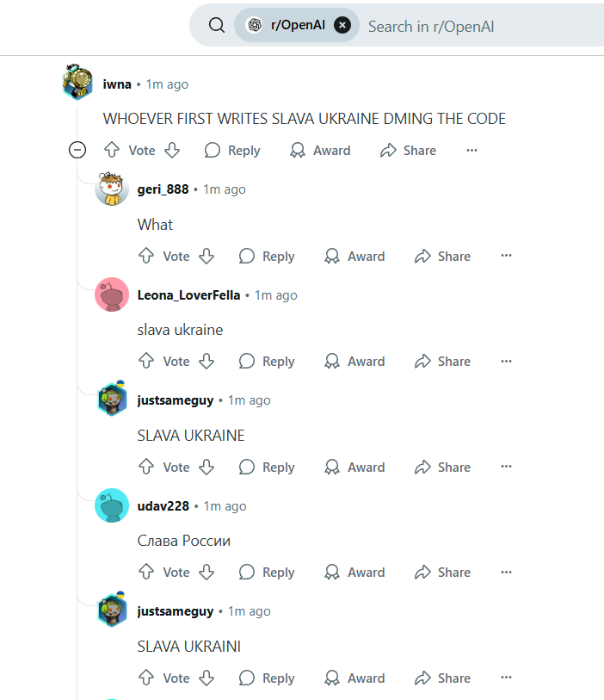Remove the r/OpenAI search filter chip
Viewport: 604px width, 700px height.
coord(342,26)
